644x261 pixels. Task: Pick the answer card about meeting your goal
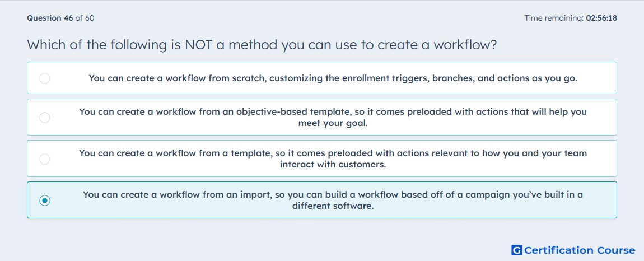pos(322,117)
